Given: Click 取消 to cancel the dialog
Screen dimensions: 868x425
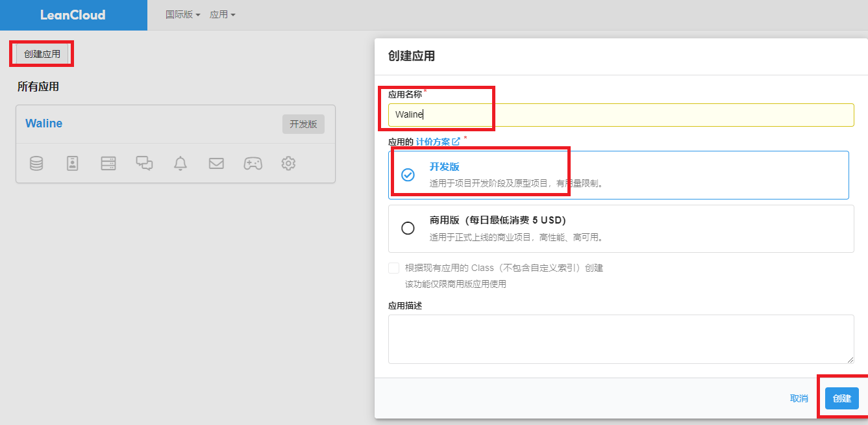Looking at the screenshot, I should (x=799, y=398).
